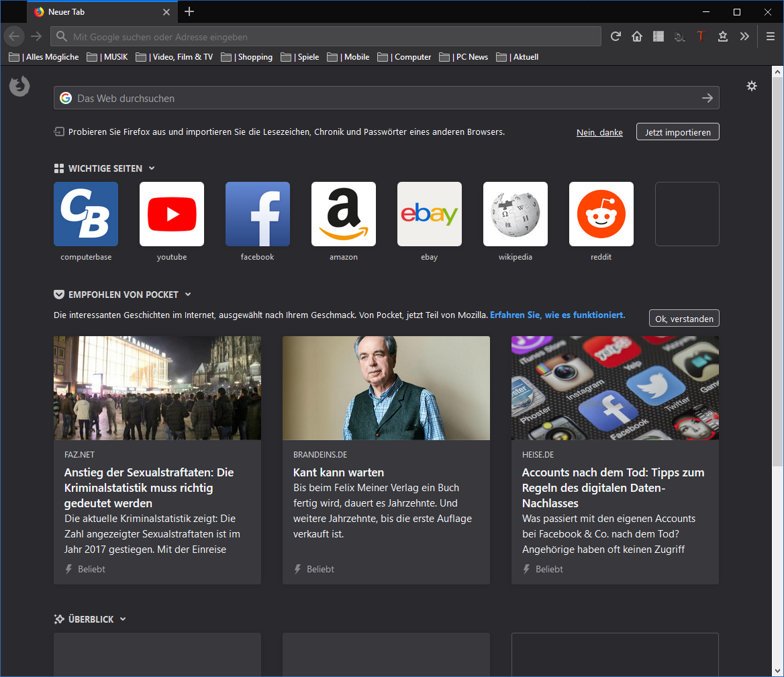
Task: Open the Video, Film & TV bookmark folder
Action: click(174, 57)
